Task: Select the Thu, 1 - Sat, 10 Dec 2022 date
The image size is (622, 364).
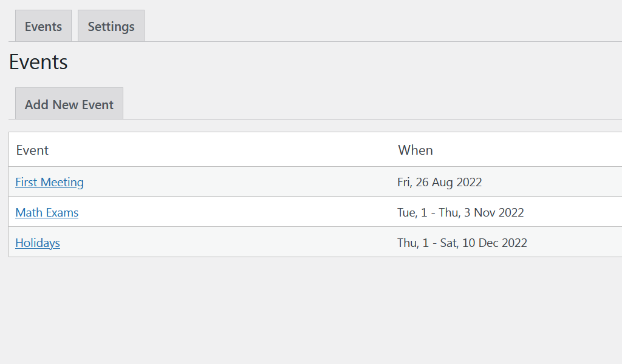Action: 462,243
